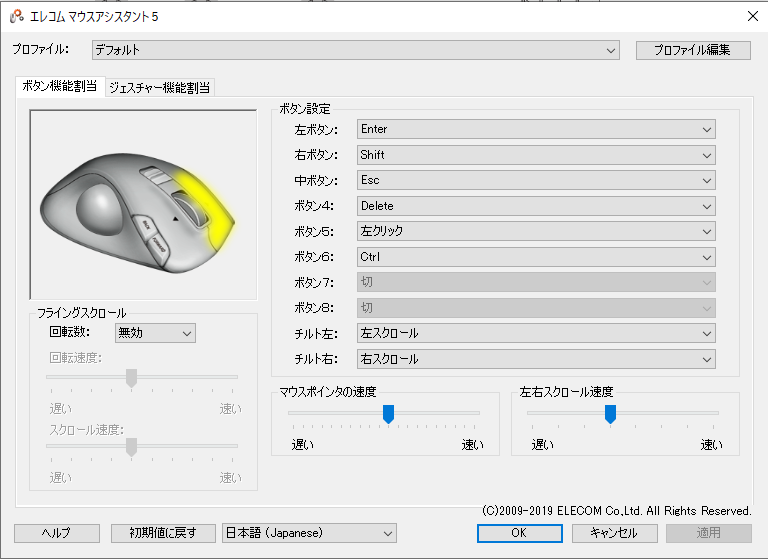Open the ボタン6 dropdown set to Ctrl
Image resolution: width=768 pixels, height=559 pixels.
536,257
